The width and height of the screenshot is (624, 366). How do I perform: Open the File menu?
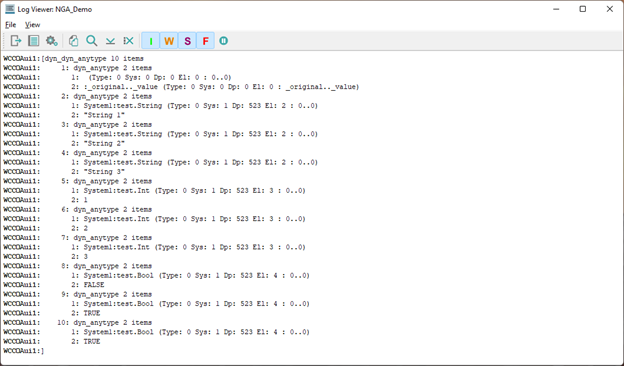(10, 25)
